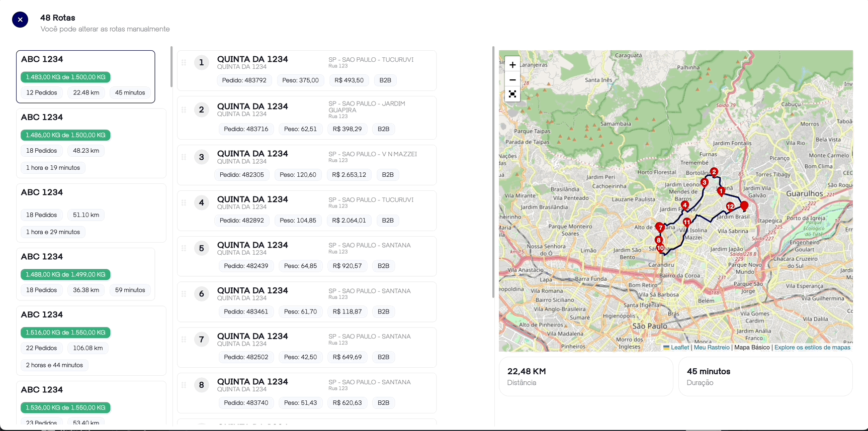Zoom in on the map
The image size is (868, 431).
click(x=512, y=65)
